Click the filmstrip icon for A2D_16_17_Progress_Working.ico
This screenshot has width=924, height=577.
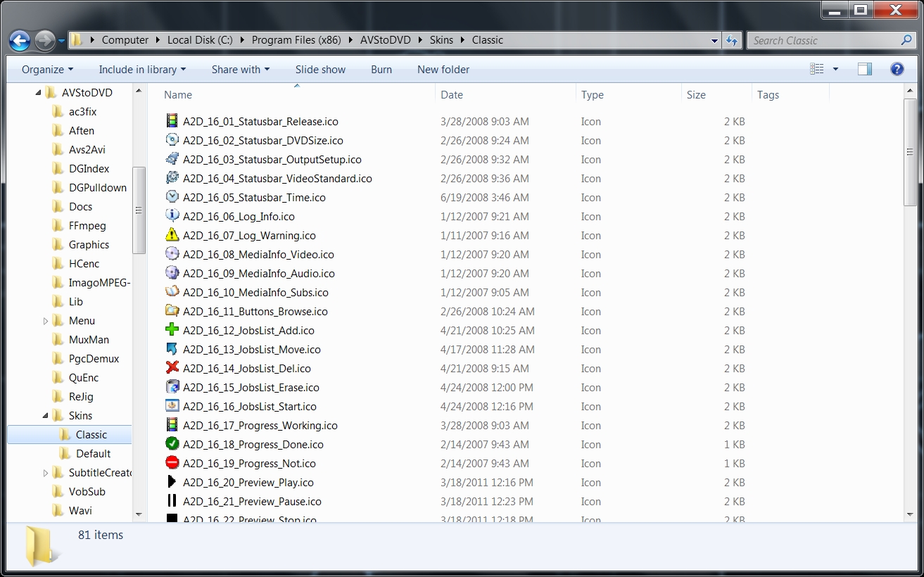[x=172, y=425]
